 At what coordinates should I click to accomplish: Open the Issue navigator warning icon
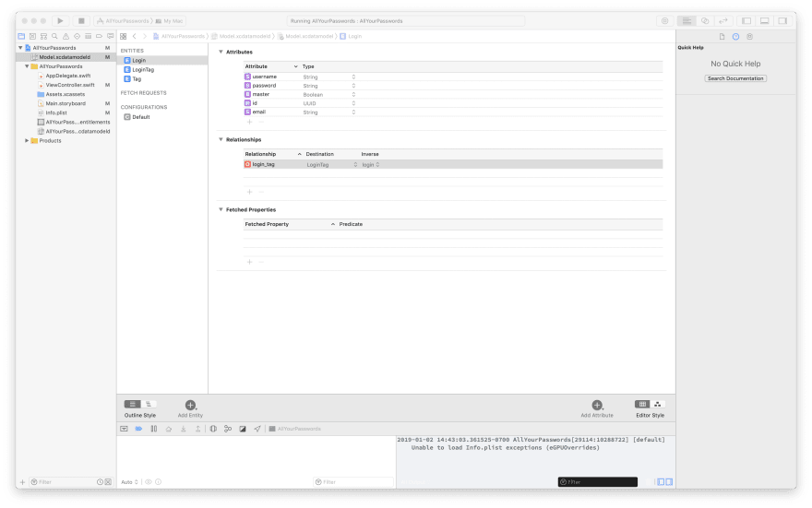pyautogui.click(x=66, y=36)
